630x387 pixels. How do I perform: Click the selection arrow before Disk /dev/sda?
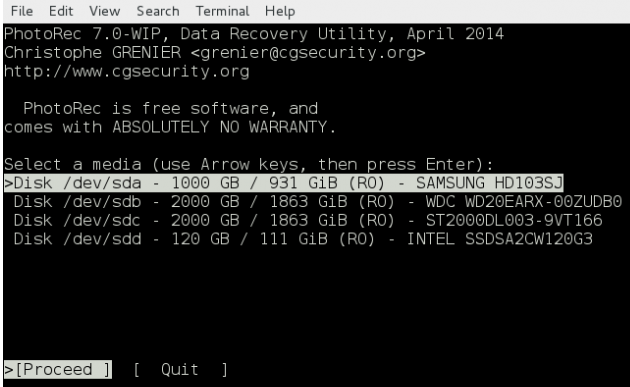pyautogui.click(x=8, y=183)
